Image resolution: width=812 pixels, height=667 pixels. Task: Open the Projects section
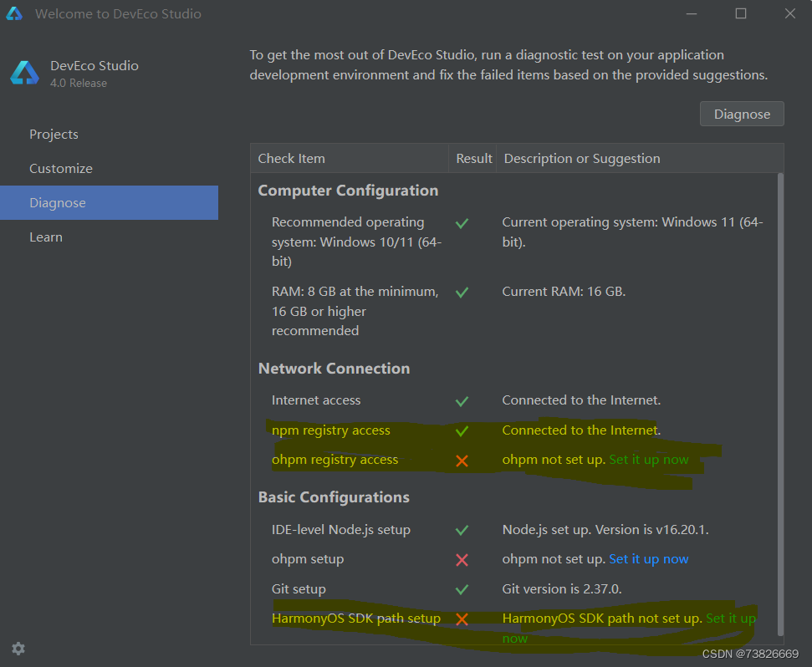click(109, 134)
